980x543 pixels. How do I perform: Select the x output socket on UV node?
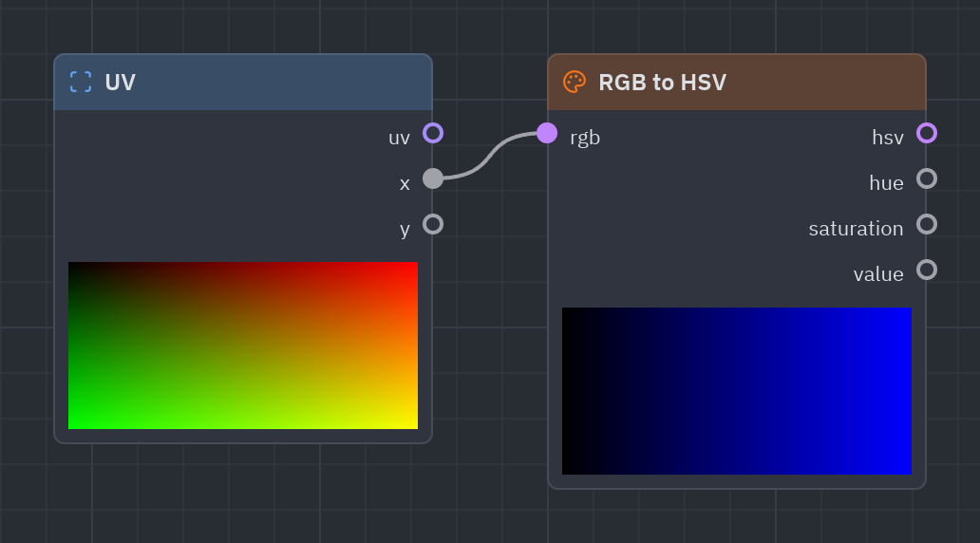point(433,178)
